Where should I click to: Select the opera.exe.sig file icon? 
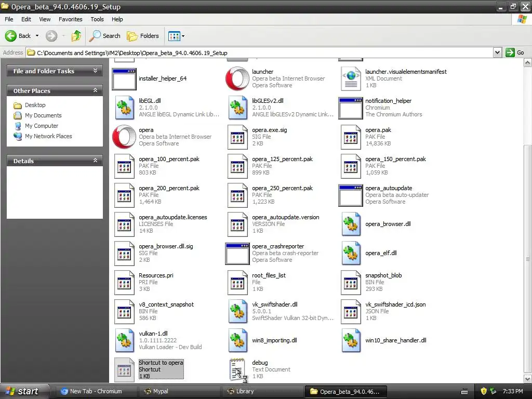pos(237,137)
